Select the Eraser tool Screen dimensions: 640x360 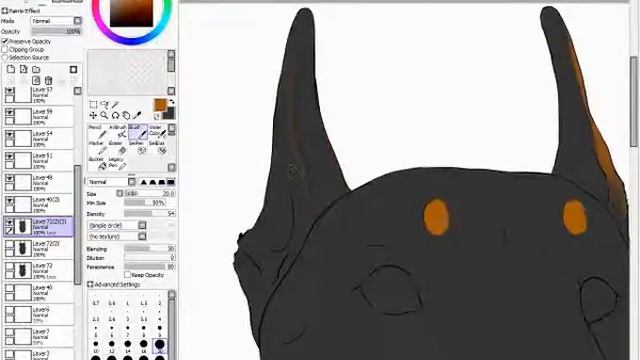coord(118,148)
